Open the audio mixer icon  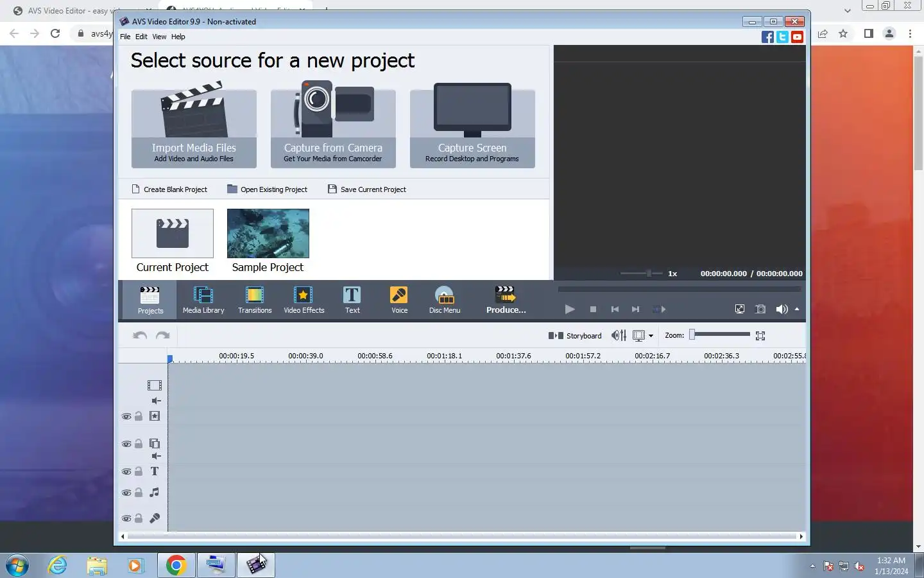[619, 335]
